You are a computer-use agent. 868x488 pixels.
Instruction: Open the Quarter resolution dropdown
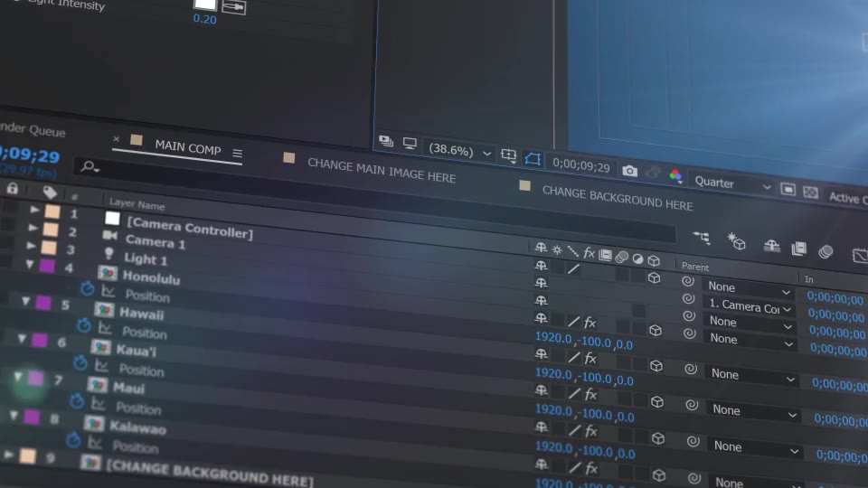pos(732,183)
